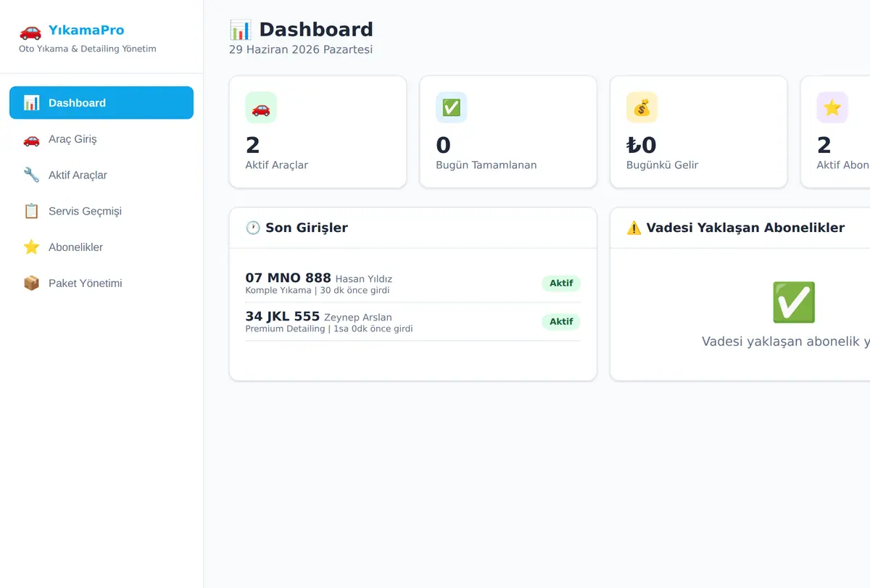Click the Bugün Tamamlanan card label

point(486,165)
